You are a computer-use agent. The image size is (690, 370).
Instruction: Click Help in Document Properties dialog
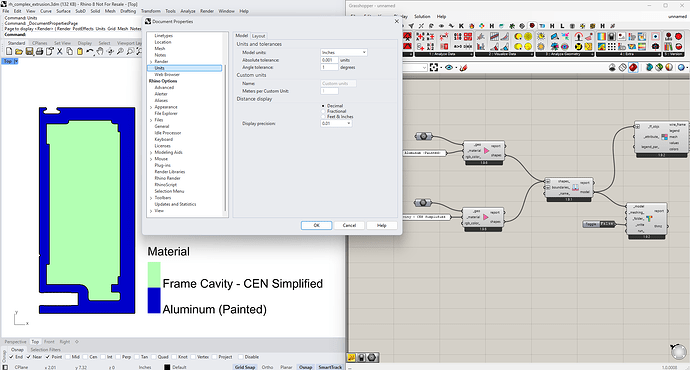click(x=382, y=225)
